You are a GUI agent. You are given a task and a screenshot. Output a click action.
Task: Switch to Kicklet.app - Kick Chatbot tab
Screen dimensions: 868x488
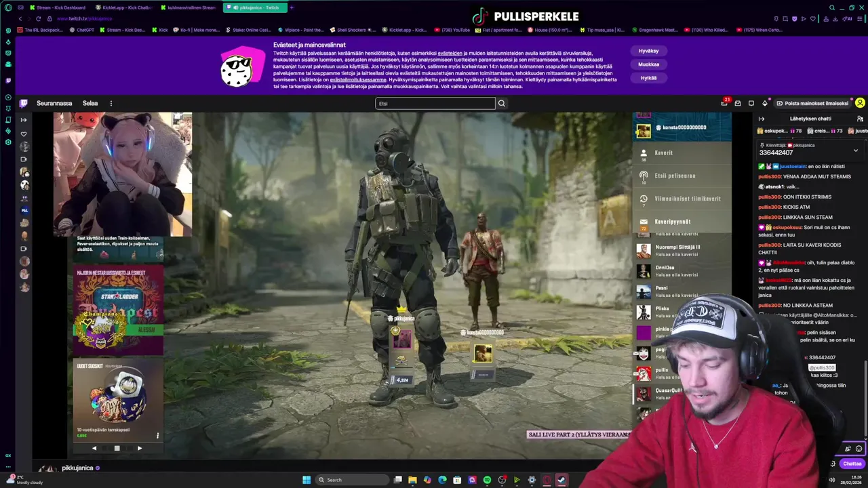click(x=124, y=7)
